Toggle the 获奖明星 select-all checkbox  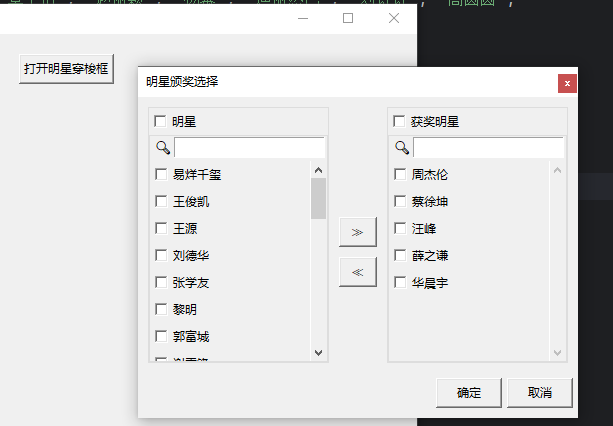tap(399, 121)
